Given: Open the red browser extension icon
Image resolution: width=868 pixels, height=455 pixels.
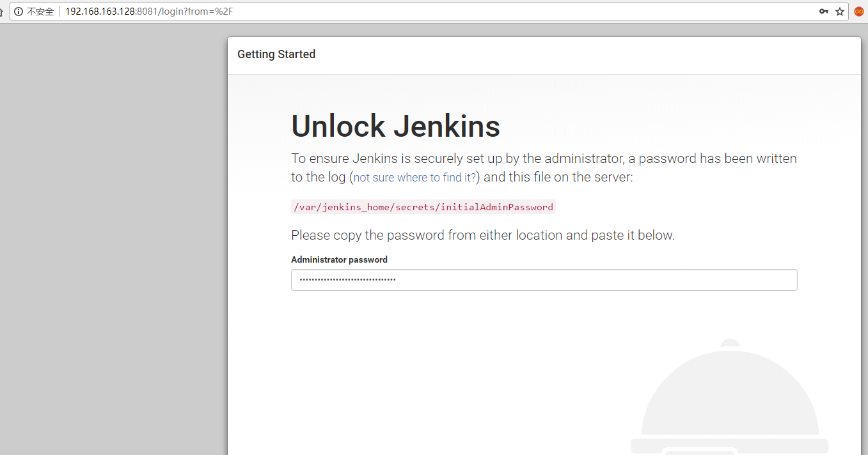Looking at the screenshot, I should pyautogui.click(x=859, y=12).
